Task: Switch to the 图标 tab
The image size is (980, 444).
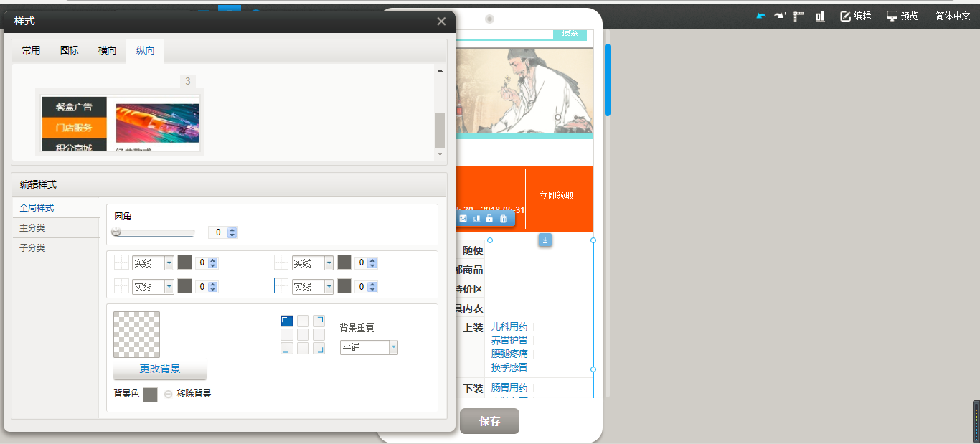Action: pos(70,51)
